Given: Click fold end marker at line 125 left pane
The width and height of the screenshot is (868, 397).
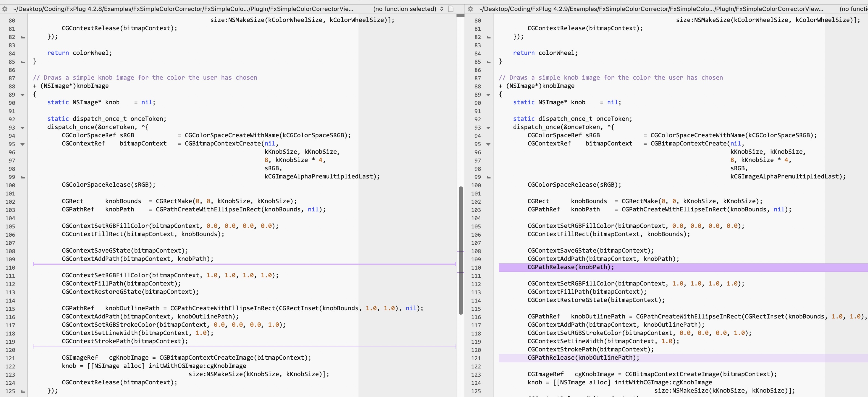Looking at the screenshot, I should (x=23, y=392).
